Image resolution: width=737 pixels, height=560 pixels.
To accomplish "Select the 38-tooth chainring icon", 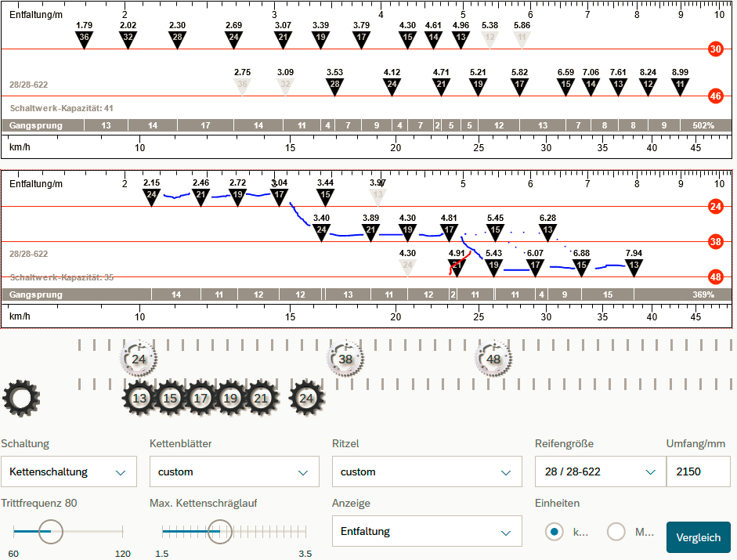I will [x=345, y=359].
